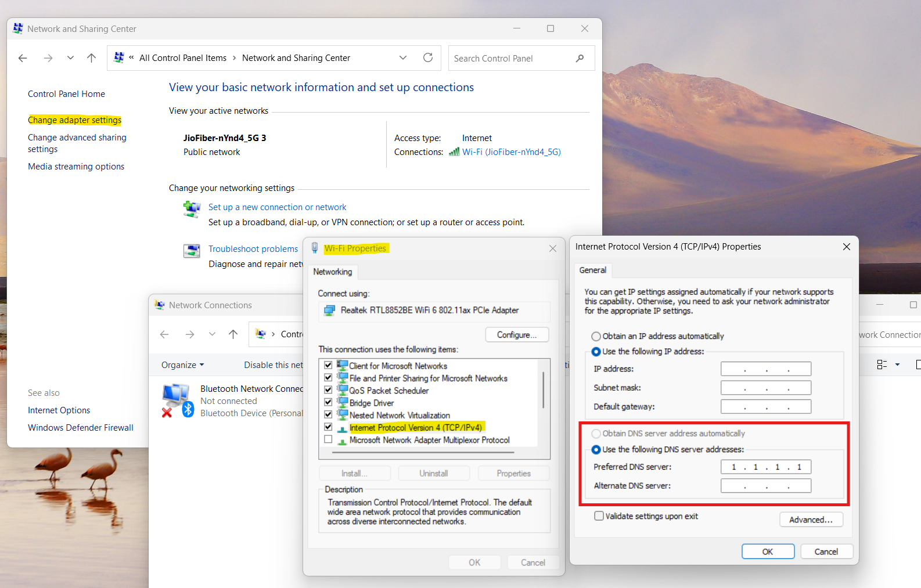
Task: Open Change adapter settings link
Action: [74, 120]
